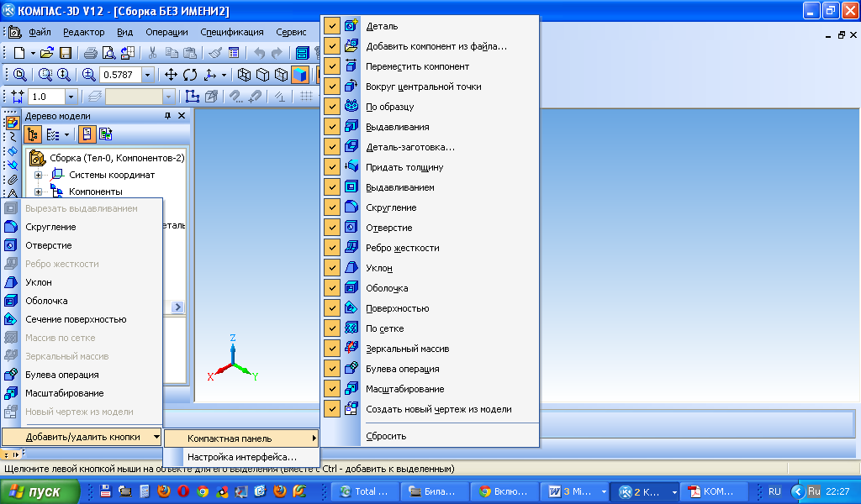
Task: Open the Спецификация menu
Action: [x=232, y=32]
